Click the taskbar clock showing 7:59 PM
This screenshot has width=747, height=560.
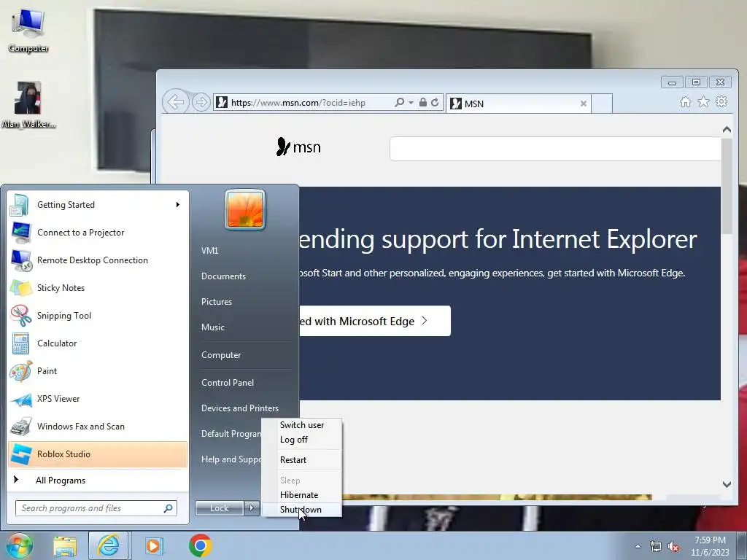[710, 546]
